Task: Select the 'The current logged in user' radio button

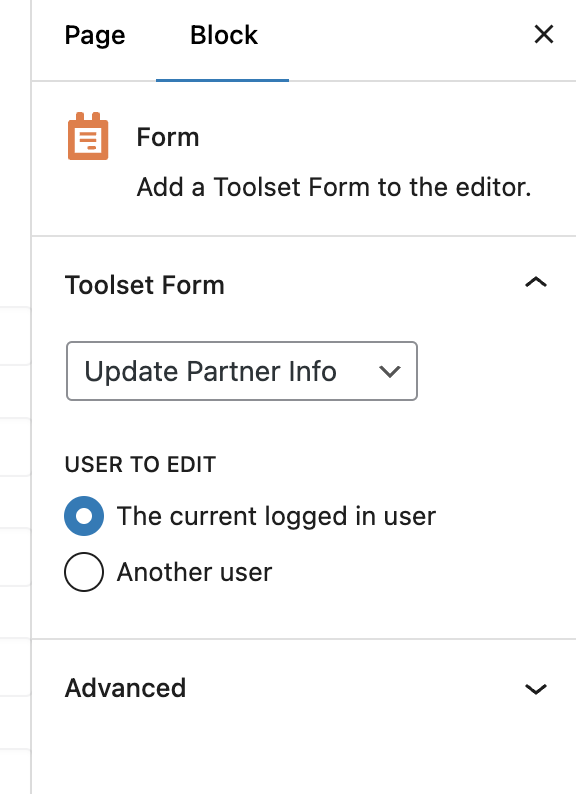Action: [84, 516]
